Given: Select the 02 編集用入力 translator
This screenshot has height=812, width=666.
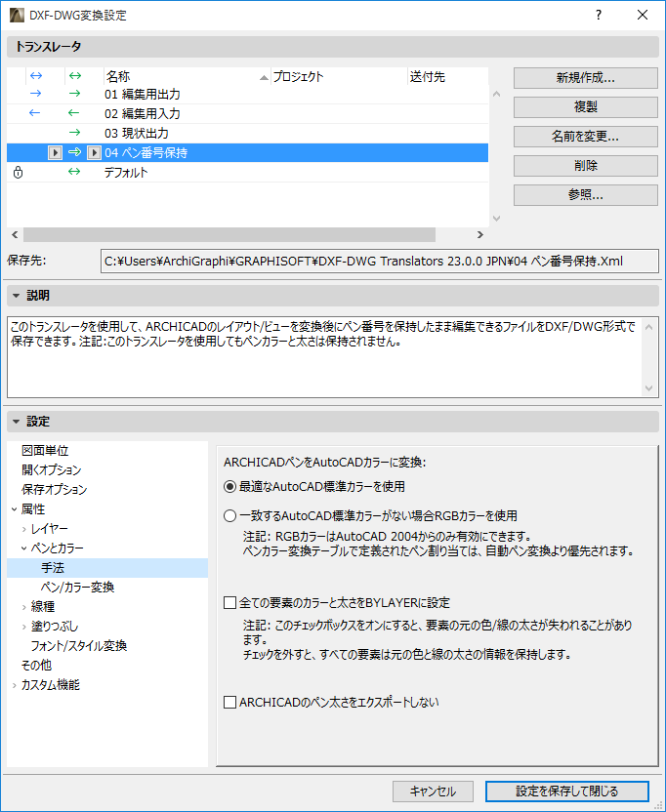Looking at the screenshot, I should [248, 113].
